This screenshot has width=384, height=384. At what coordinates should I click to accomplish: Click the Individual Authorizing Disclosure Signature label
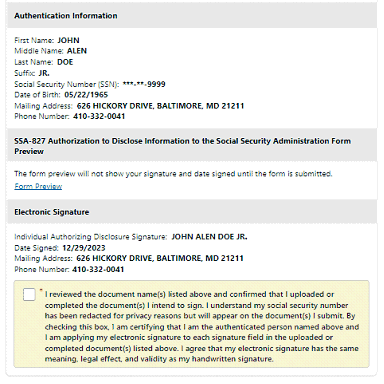click(x=91, y=237)
